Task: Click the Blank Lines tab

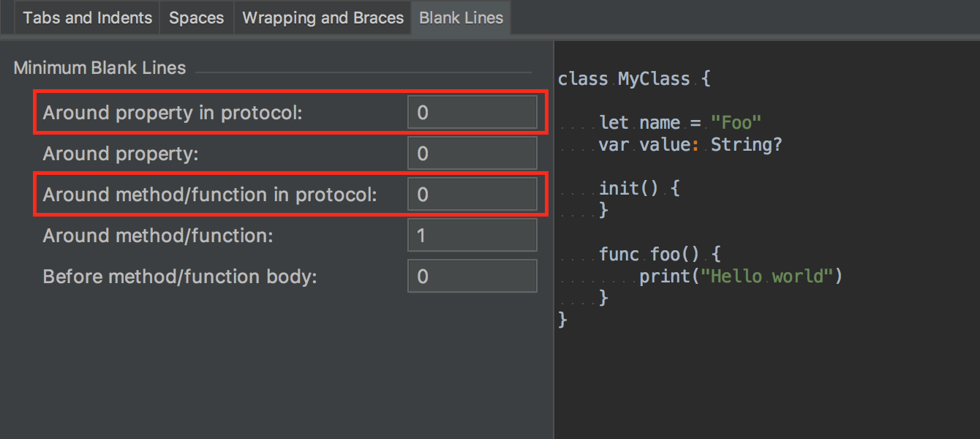Action: [x=461, y=18]
